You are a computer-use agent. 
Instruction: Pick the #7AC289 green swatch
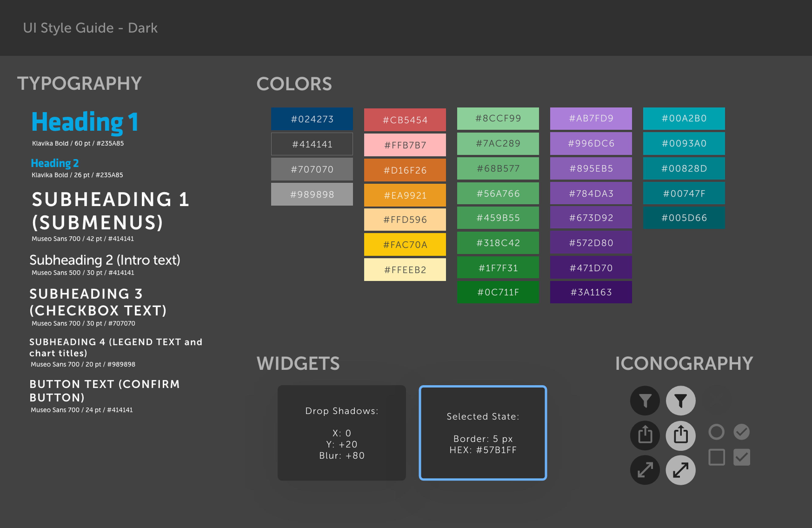click(498, 143)
